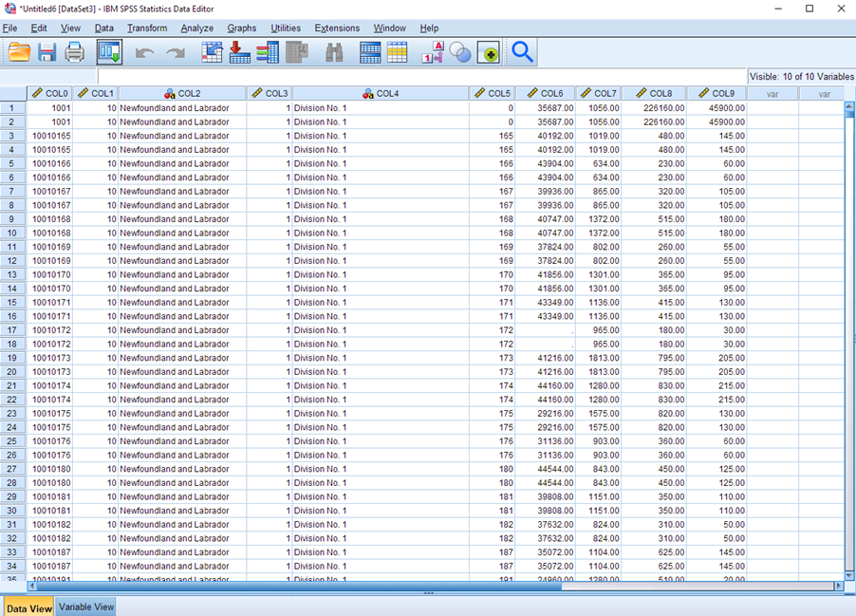Click the Insert Cases toolbar icon
Viewport: 856px width, 616px height.
coord(370,52)
